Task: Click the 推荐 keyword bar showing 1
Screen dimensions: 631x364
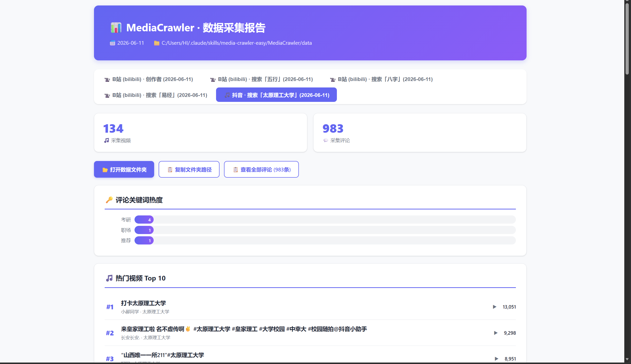Action: pos(144,241)
